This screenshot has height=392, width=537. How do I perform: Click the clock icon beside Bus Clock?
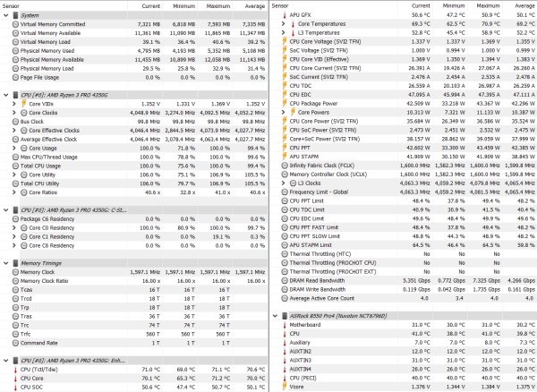coord(15,122)
